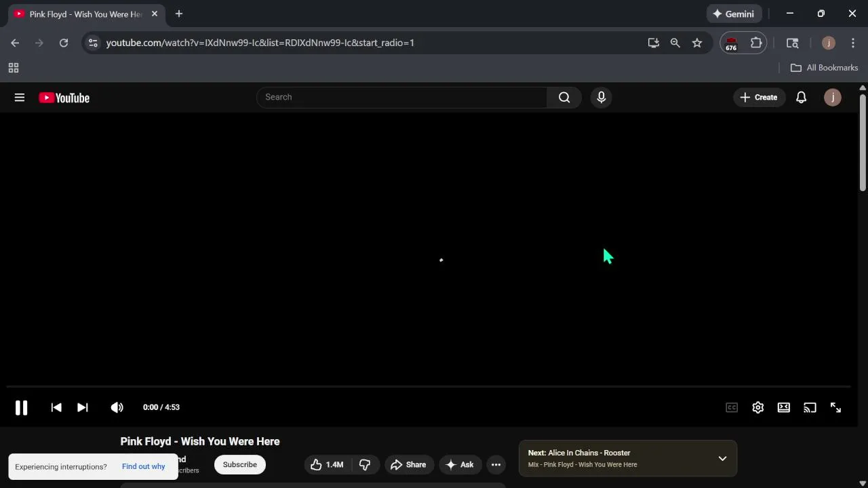The image size is (868, 488).
Task: Dislike this video
Action: [x=364, y=465]
